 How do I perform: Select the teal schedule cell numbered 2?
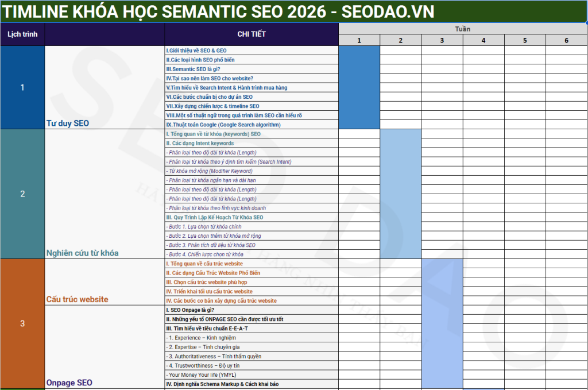22,194
